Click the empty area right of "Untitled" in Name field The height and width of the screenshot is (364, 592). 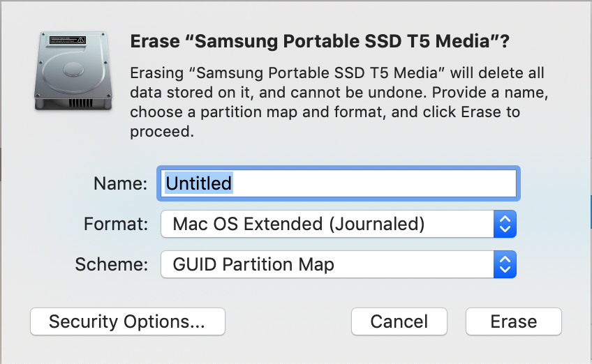(377, 183)
